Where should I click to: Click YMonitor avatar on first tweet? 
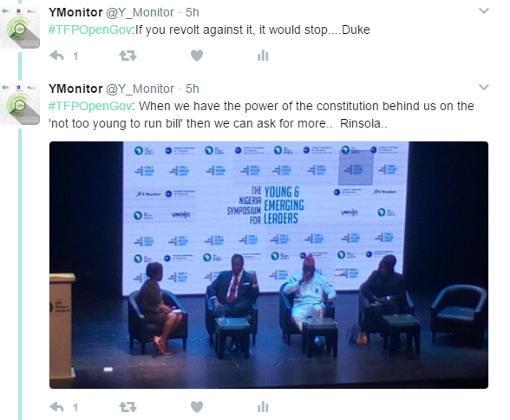coord(20,28)
